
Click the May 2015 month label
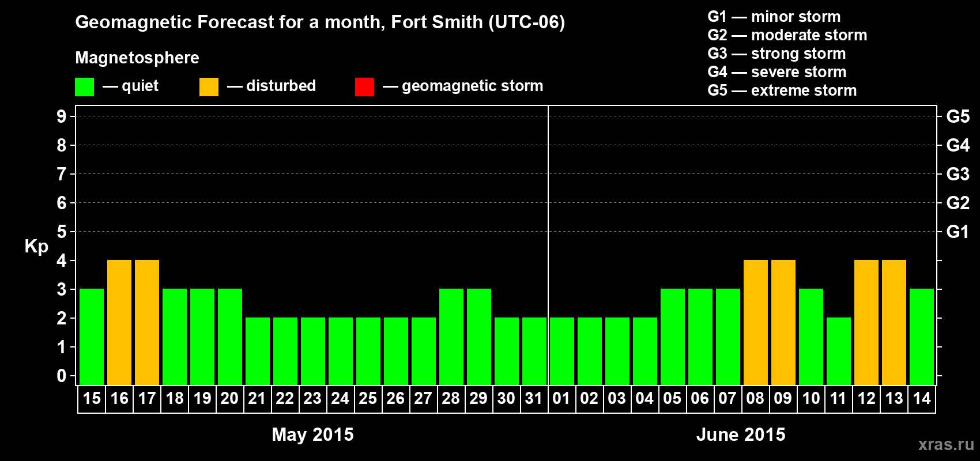pyautogui.click(x=312, y=434)
